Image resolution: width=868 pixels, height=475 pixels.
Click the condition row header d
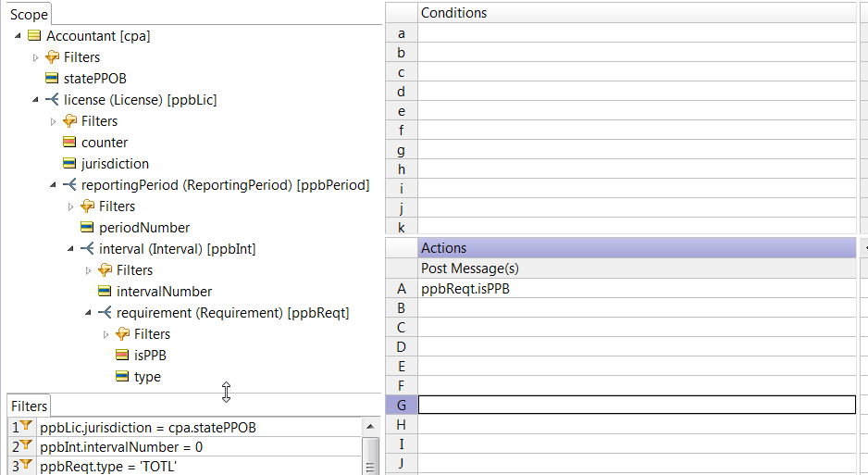[x=402, y=92]
